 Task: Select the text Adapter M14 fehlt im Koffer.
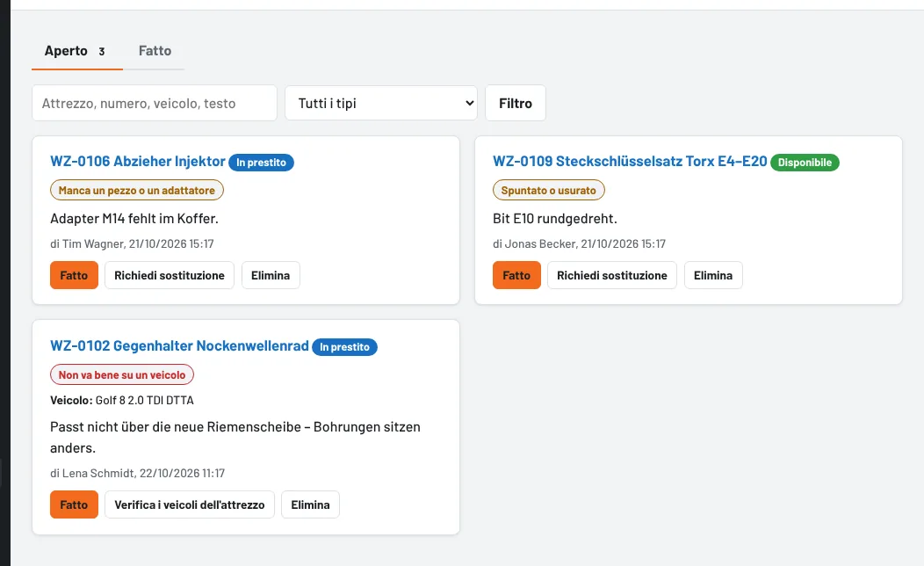point(134,218)
